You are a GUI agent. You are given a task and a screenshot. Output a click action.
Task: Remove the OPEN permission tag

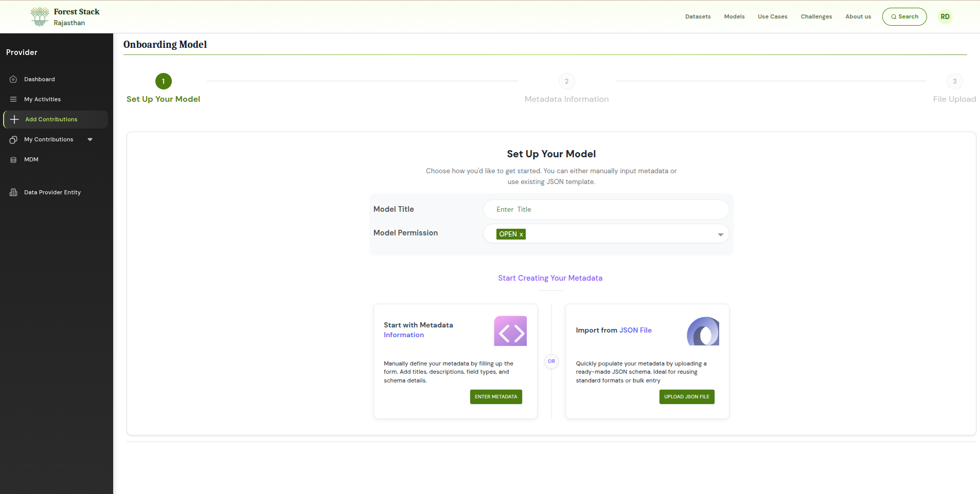[x=521, y=234]
